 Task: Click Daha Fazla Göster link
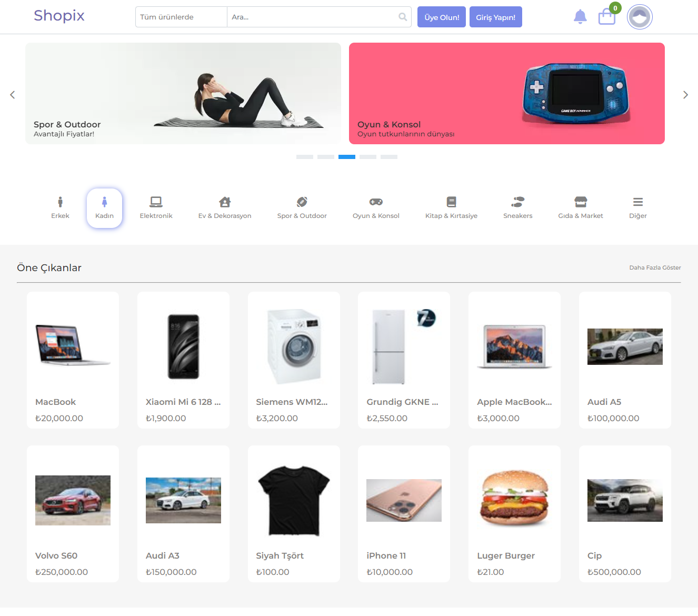pos(655,267)
